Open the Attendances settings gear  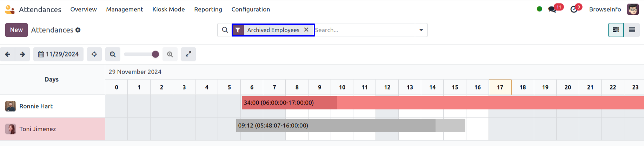78,30
